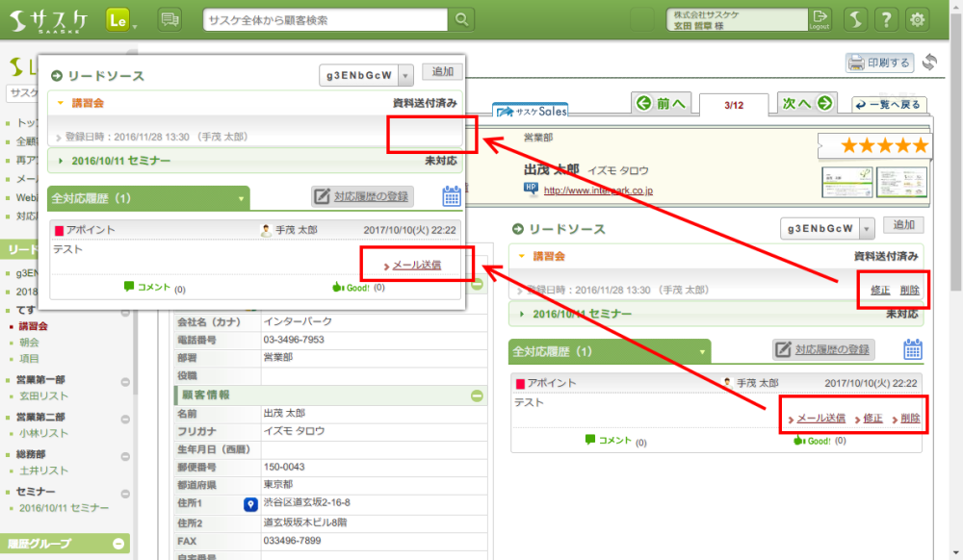Open 2016/10/11 セミナー in the sidebar
This screenshot has width=963, height=560.
click(x=64, y=508)
